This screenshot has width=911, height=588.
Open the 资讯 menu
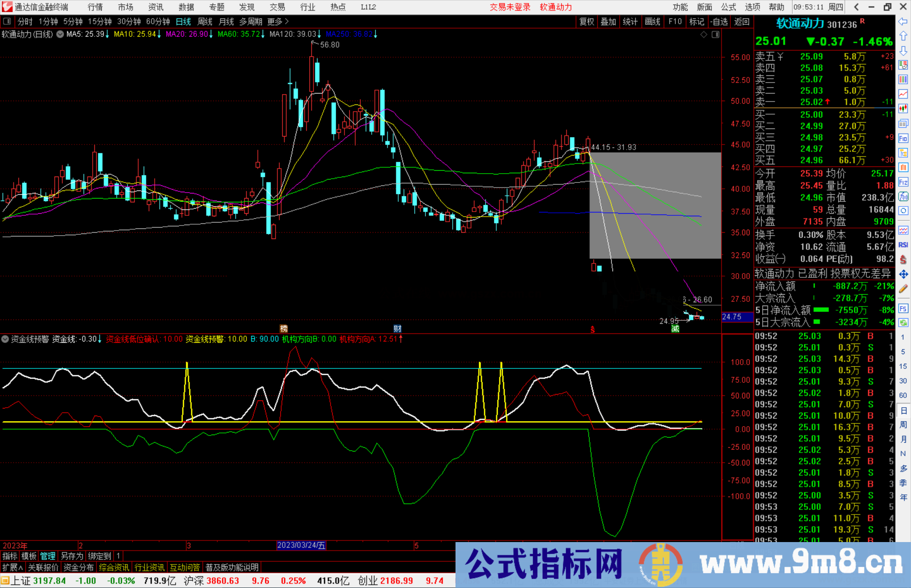(x=156, y=7)
